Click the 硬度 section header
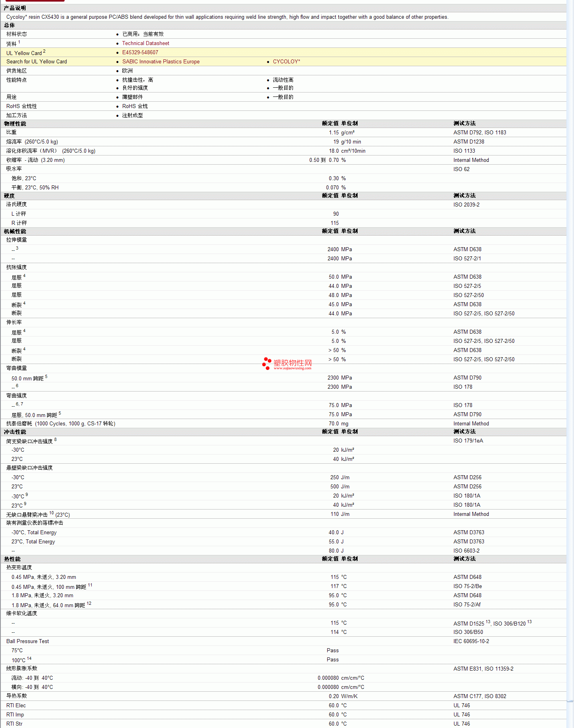Viewport: 574px width, 728px height. 9,196
